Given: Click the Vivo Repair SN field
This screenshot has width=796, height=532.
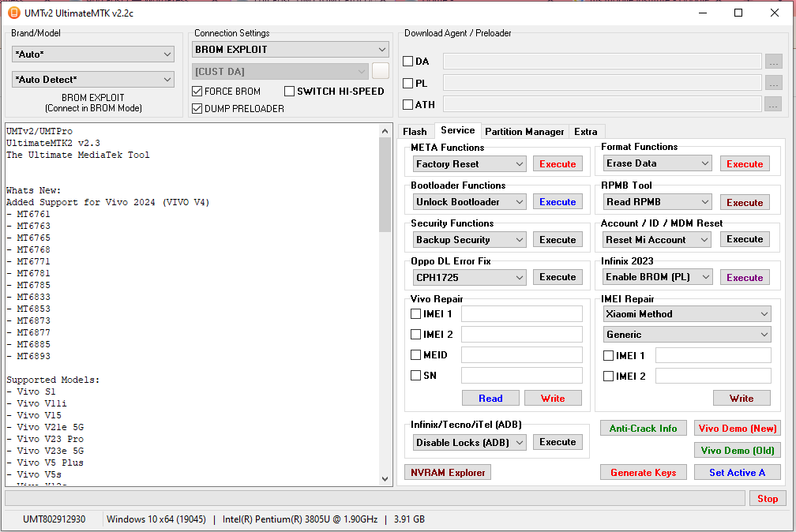Looking at the screenshot, I should pyautogui.click(x=521, y=375).
